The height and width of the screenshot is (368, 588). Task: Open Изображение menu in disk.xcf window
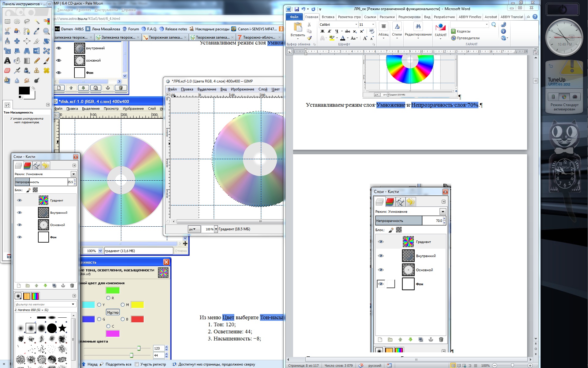click(133, 109)
